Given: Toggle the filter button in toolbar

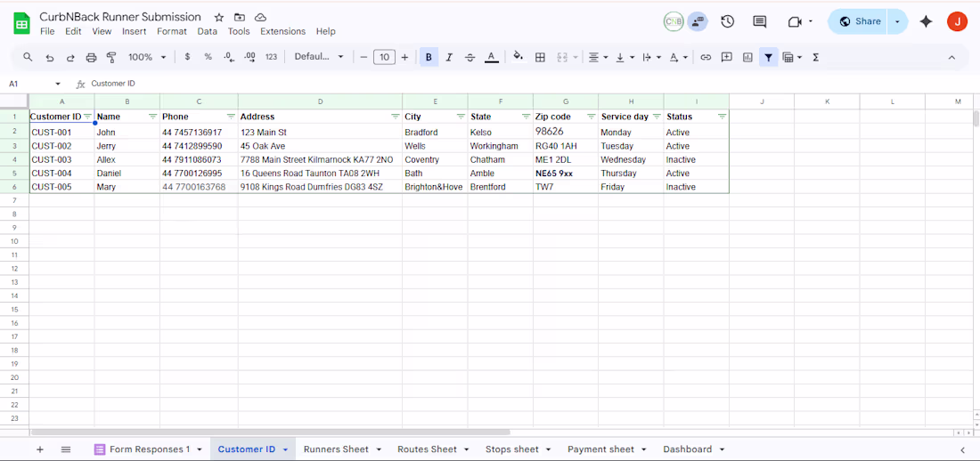Looking at the screenshot, I should pos(768,57).
